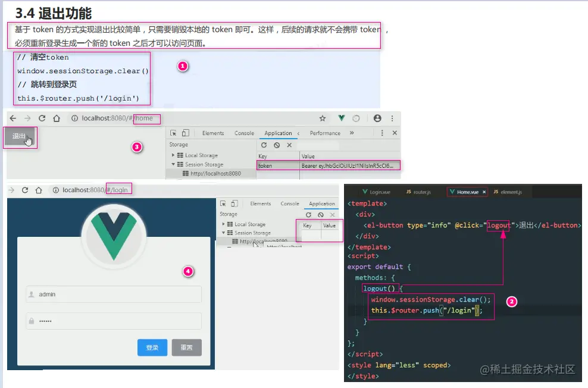Click the home icon in the /home browser toolbar
Image resolution: width=588 pixels, height=388 pixels.
tap(57, 118)
